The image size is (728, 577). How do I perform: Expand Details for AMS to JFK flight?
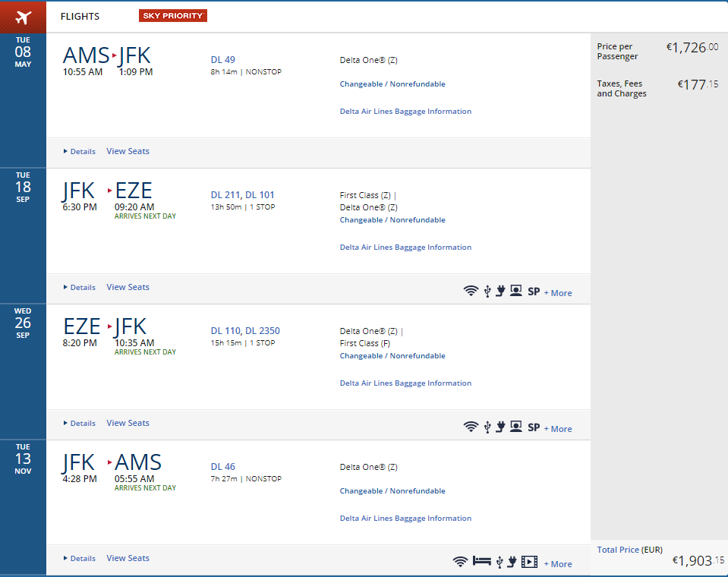point(80,151)
